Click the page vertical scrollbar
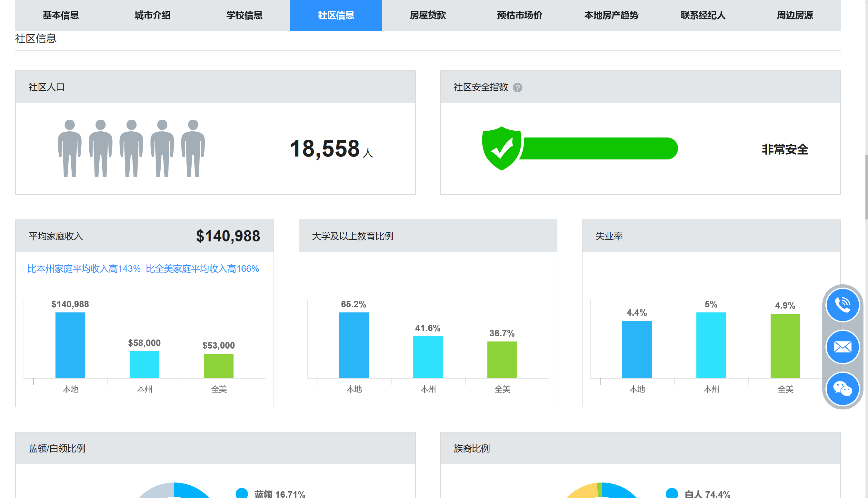This screenshot has width=868, height=498. 866,187
